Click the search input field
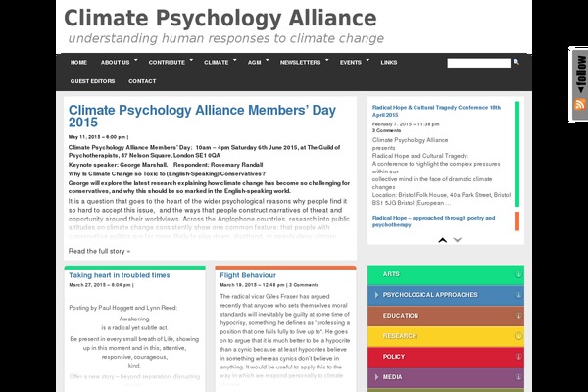Image resolution: width=588 pixels, height=392 pixels. point(478,63)
